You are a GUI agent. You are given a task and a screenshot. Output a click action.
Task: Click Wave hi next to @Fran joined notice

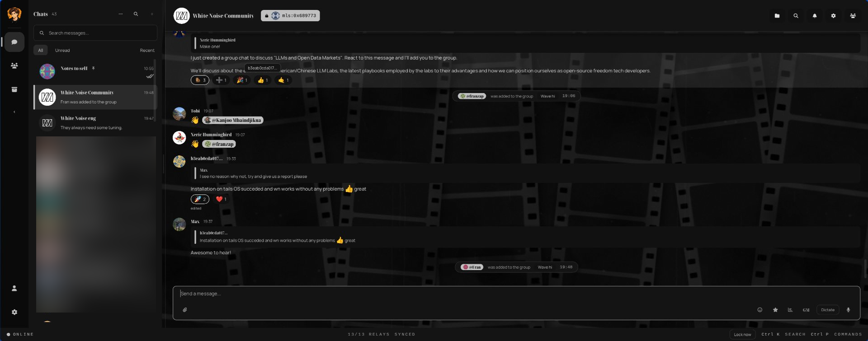(x=545, y=267)
